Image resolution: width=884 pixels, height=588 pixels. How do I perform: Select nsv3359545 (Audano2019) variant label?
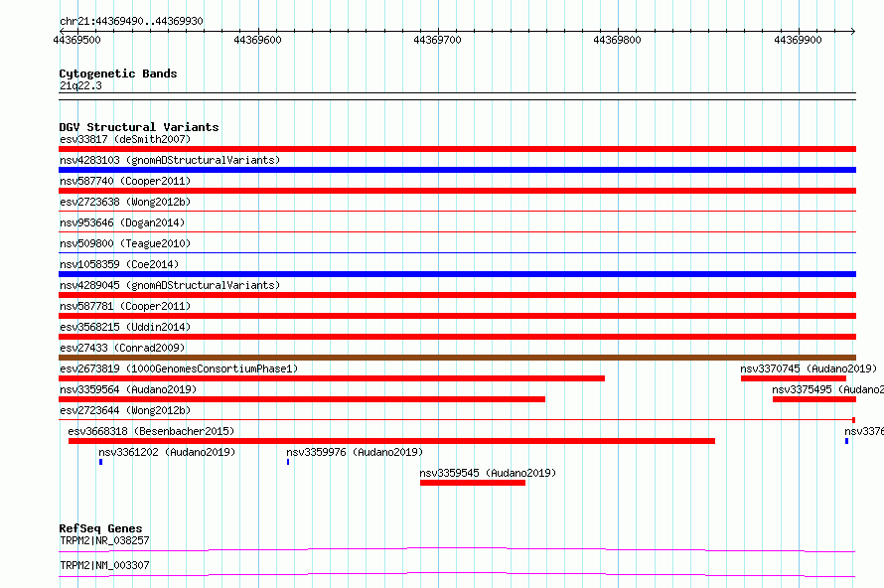point(488,473)
